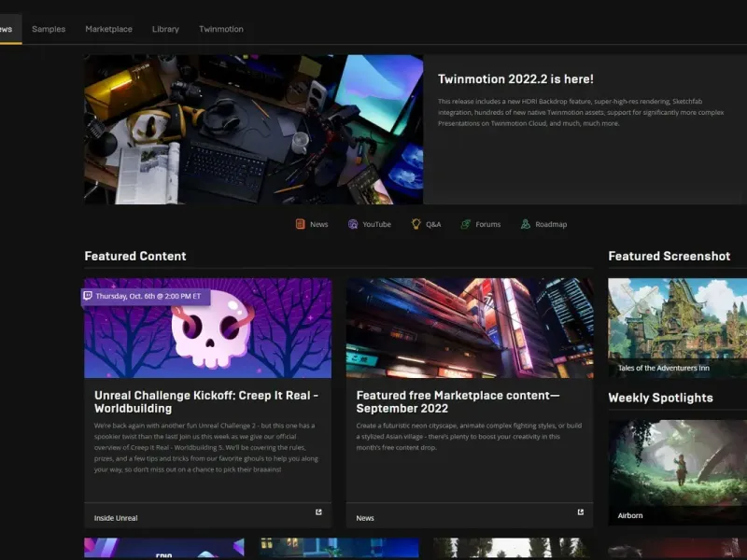
Task: Click the Twinmotion release description paragraph
Action: click(581, 112)
